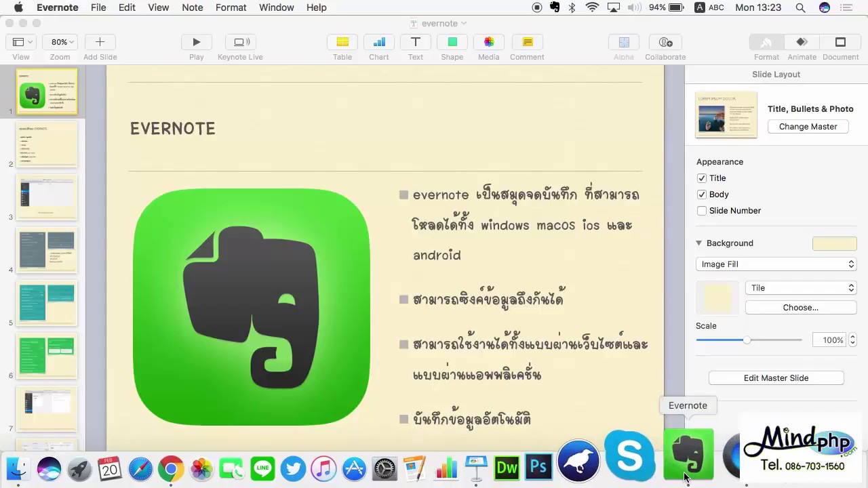Select slide 6 thumbnail
Screen dimensions: 868x488
pyautogui.click(x=47, y=356)
